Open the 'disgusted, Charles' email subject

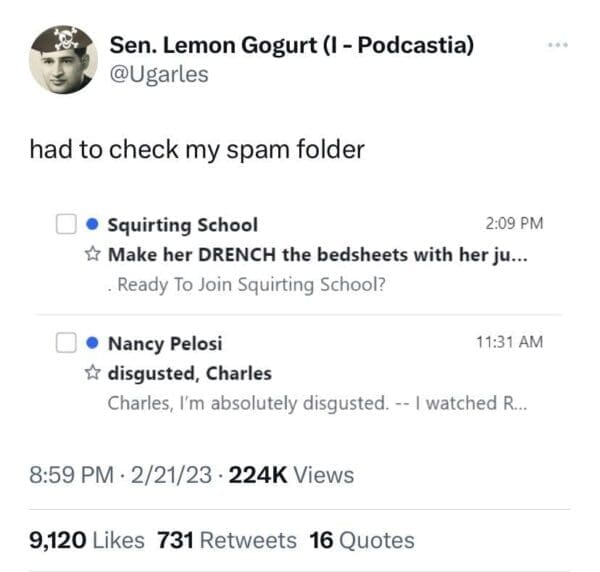pos(190,373)
